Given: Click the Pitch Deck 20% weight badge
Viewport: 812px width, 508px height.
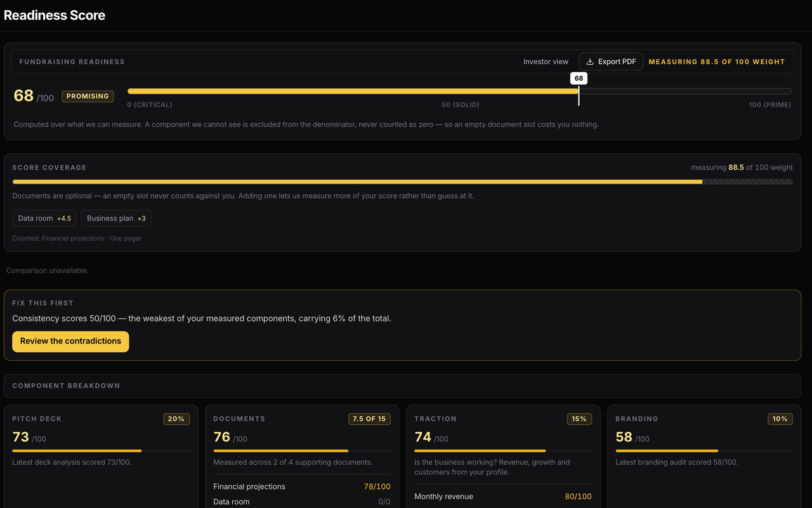Looking at the screenshot, I should click(176, 419).
